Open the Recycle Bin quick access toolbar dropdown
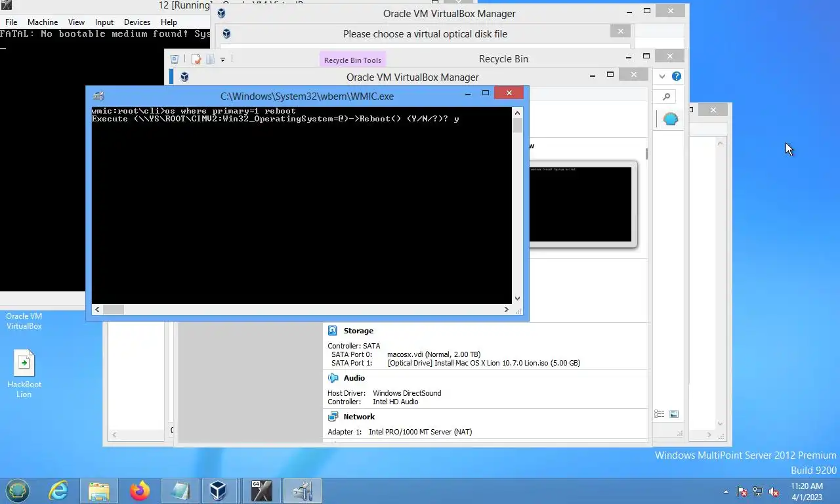The width and height of the screenshot is (840, 504). click(222, 59)
